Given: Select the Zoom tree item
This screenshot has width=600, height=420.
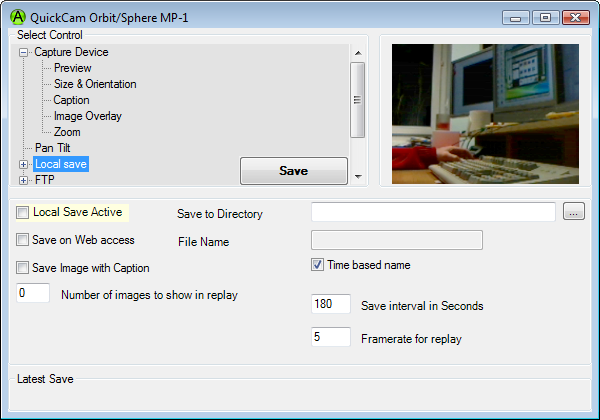Looking at the screenshot, I should (67, 132).
